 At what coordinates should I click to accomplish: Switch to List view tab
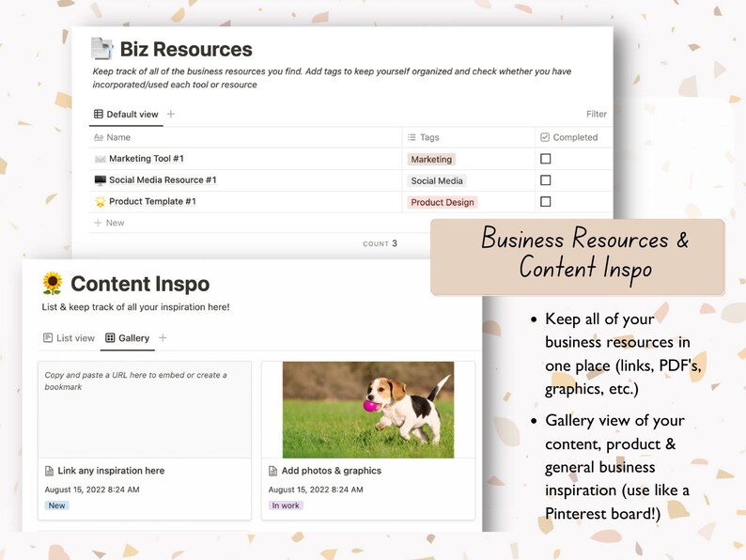coord(69,338)
